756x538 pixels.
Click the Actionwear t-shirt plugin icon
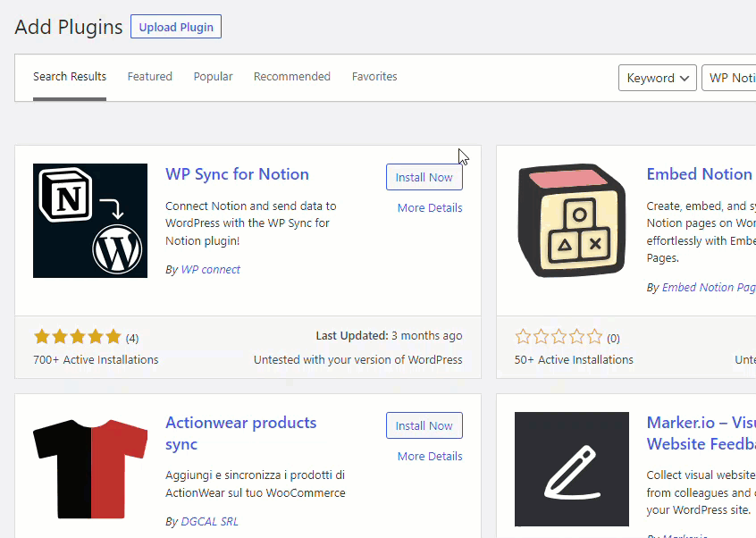coord(90,468)
